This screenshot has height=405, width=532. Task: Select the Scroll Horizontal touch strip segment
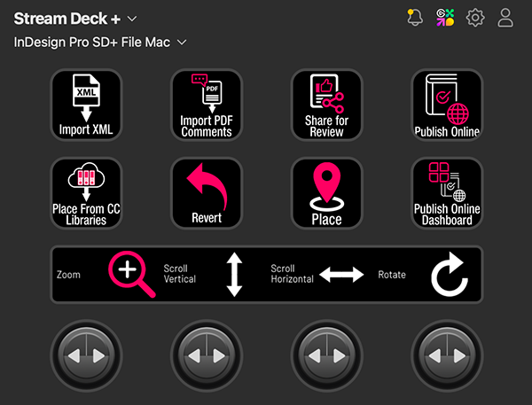coord(320,275)
